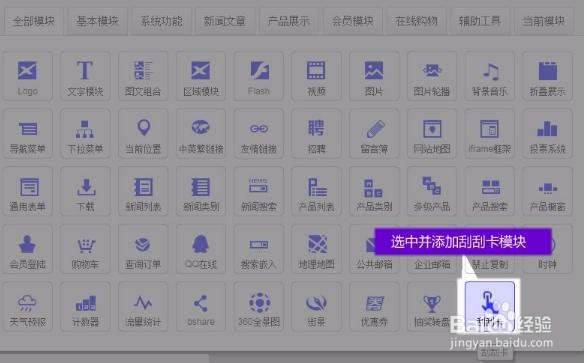Pick the 街景 street view module

click(x=316, y=307)
